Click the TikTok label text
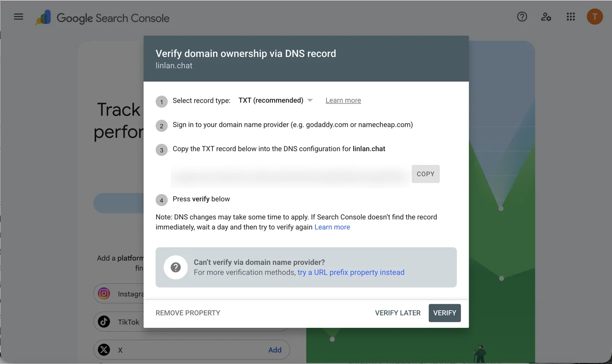This screenshot has width=612, height=364. coord(129,322)
